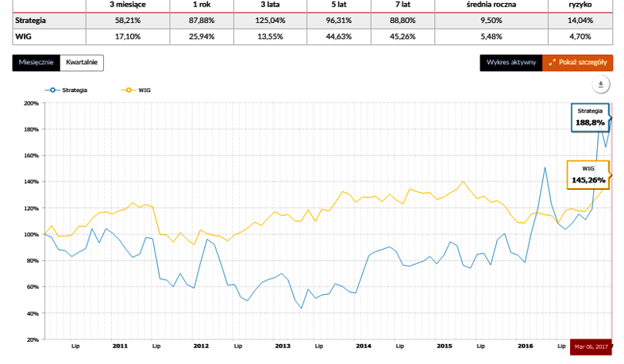Click the WIG row label in table

23,36
